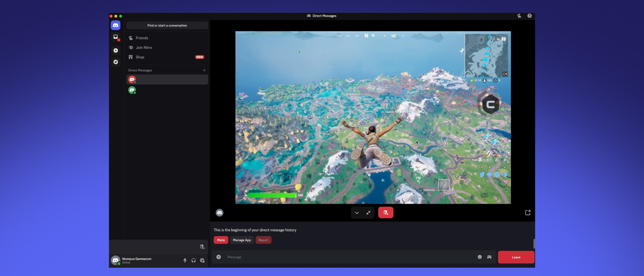Click the red Mute button
This screenshot has height=276, width=644.
click(221, 240)
